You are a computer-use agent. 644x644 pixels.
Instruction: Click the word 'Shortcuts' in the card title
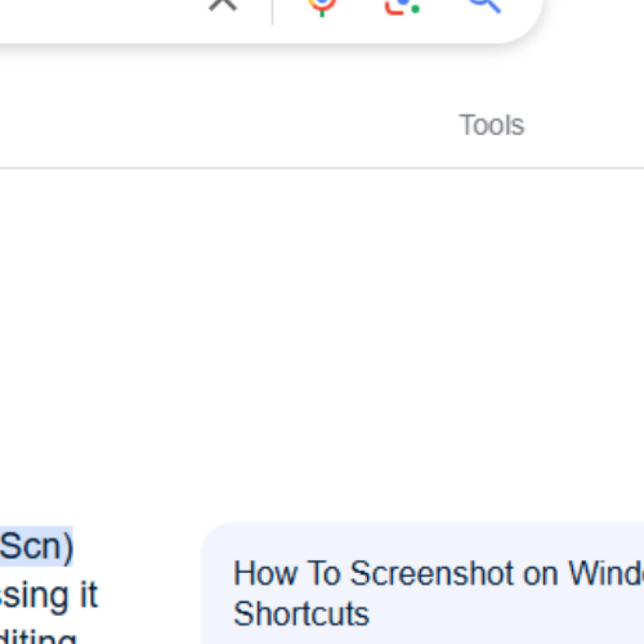301,613
